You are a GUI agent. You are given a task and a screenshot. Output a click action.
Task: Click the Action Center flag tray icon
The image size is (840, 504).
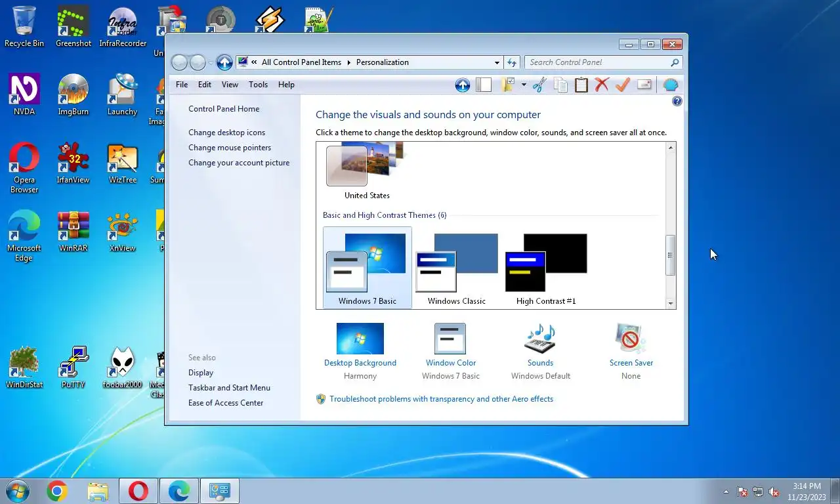(x=742, y=492)
